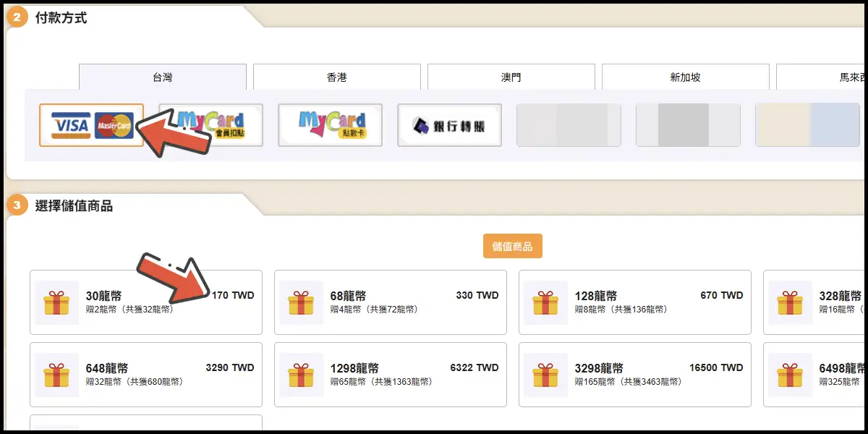Screen dimensions: 868x434
Task: Click gift icon of 30龍幣 package
Action: click(x=56, y=302)
